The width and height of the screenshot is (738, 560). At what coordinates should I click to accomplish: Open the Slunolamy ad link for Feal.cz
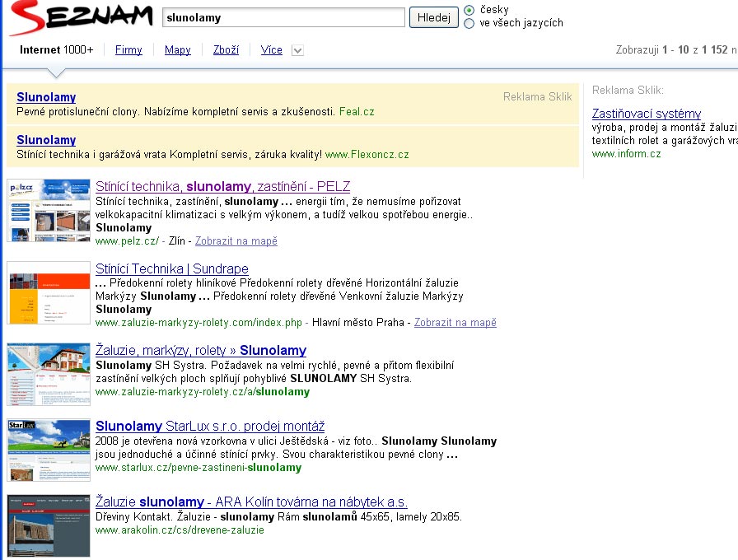tap(46, 97)
